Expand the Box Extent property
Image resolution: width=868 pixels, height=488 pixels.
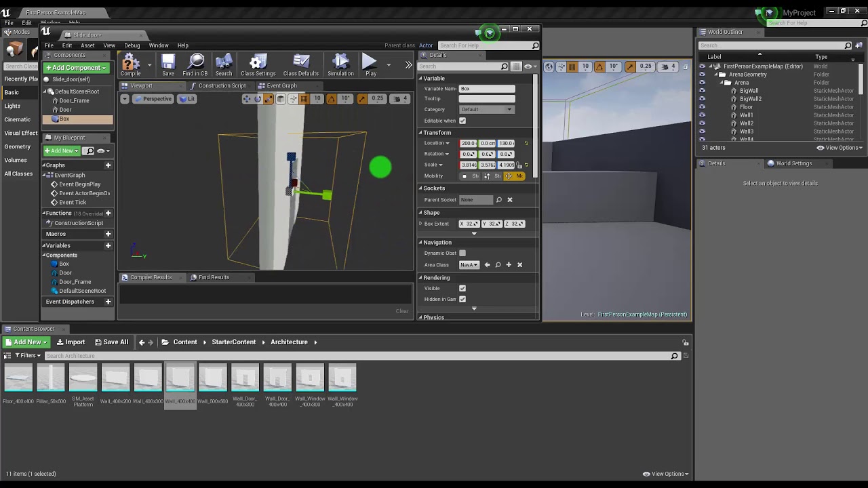[x=420, y=224]
